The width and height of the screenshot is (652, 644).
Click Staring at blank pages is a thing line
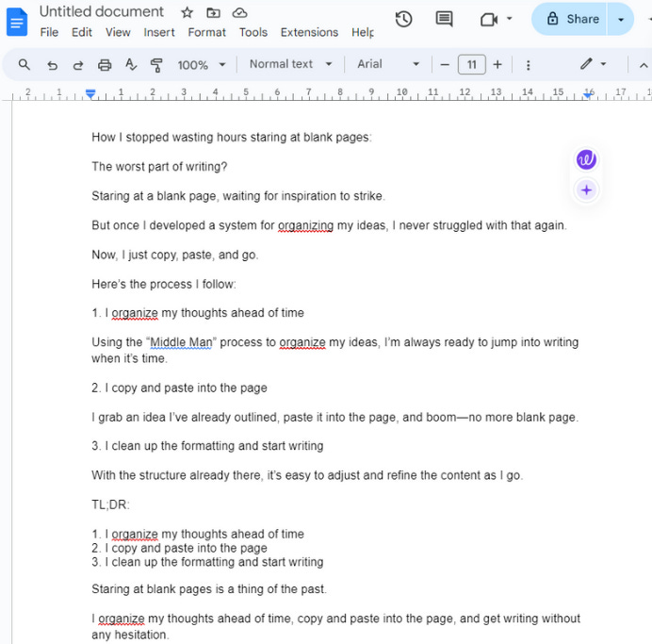point(209,589)
